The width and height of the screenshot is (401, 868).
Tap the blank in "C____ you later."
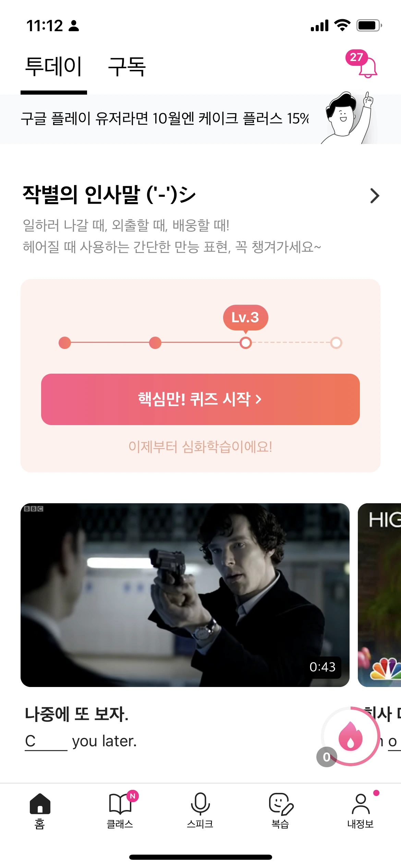(46, 742)
